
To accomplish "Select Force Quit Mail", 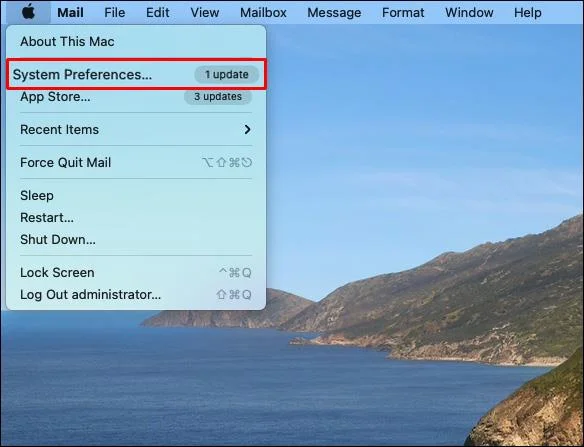I will click(x=136, y=162).
